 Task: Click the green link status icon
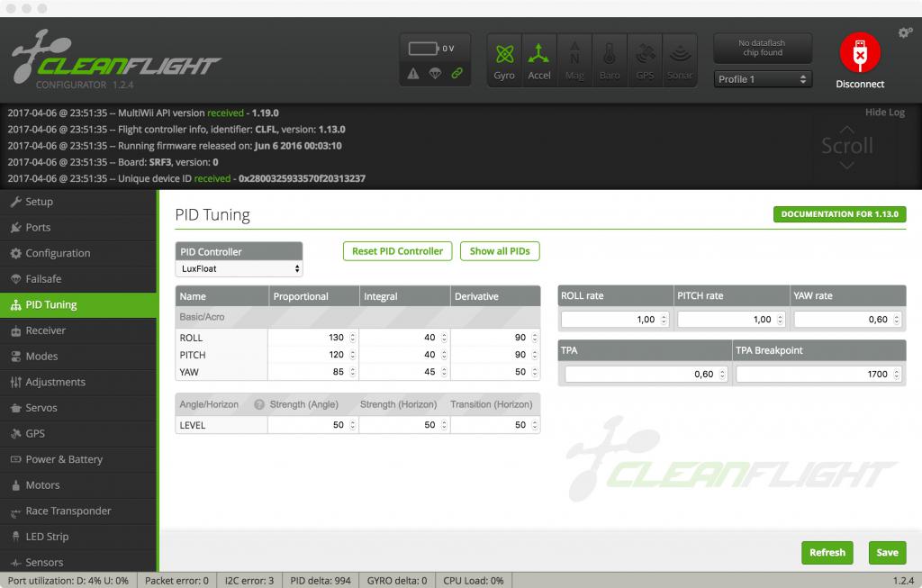[x=456, y=74]
